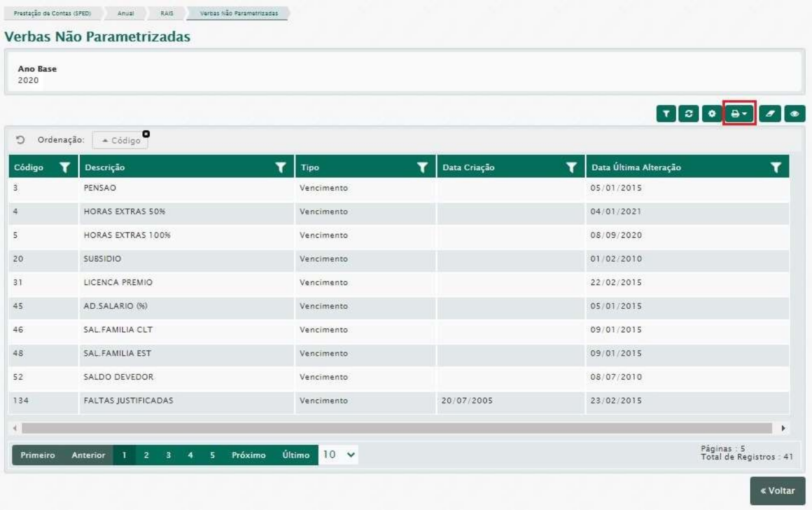This screenshot has width=812, height=510.
Task: Toggle visibility with the eye button
Action: [x=794, y=113]
